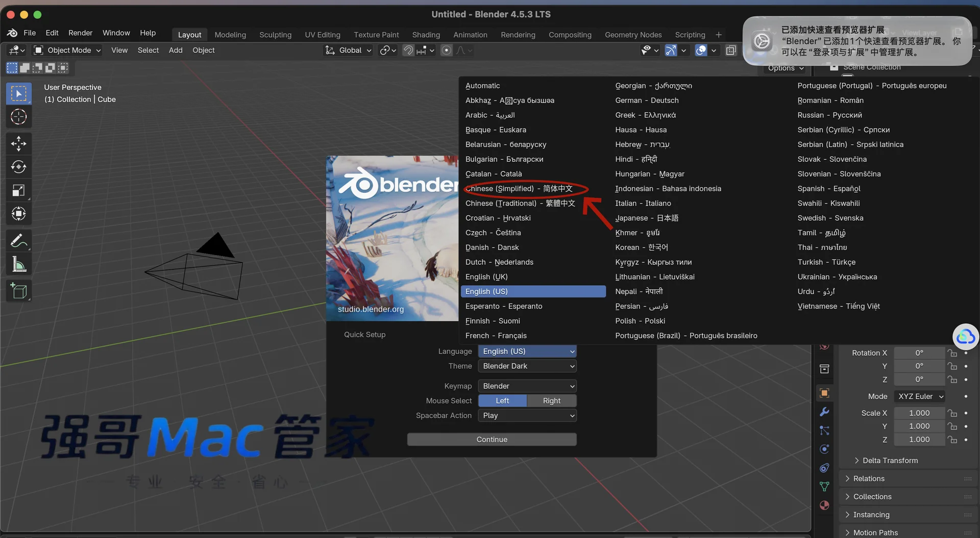Open the Material properties tab icon
980x538 pixels.
click(x=824, y=505)
